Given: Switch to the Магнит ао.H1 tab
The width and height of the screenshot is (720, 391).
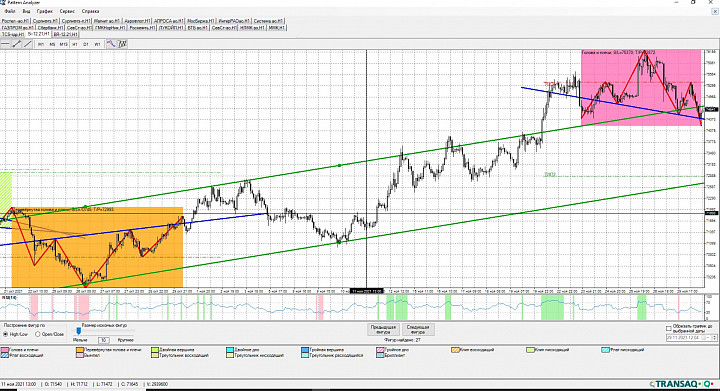Looking at the screenshot, I should point(107,21).
